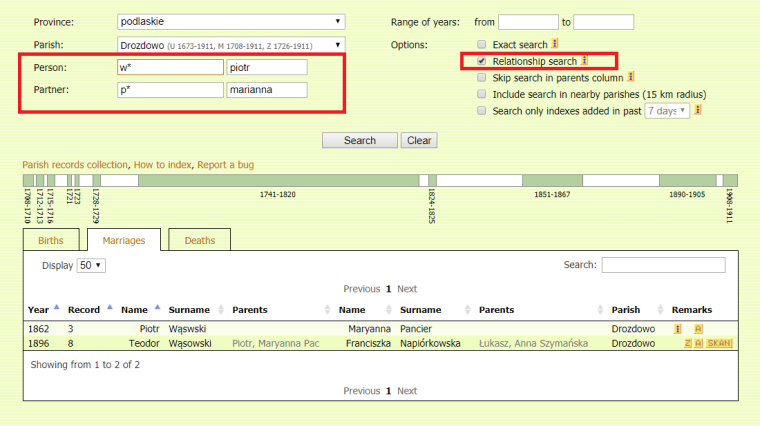
Task: Click info icon beside Exact search
Action: coord(555,45)
